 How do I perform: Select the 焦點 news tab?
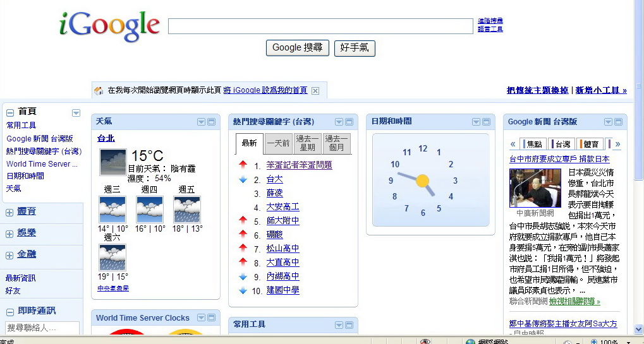tap(532, 144)
